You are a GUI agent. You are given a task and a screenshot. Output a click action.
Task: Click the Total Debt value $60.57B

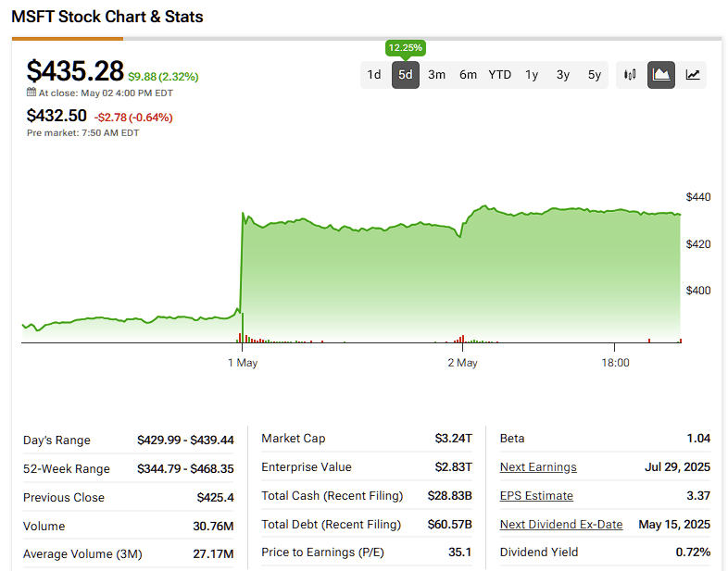tap(450, 525)
